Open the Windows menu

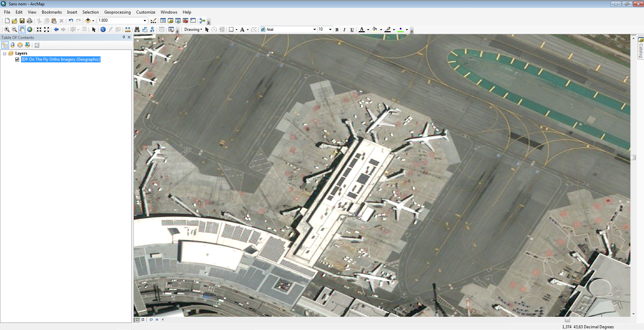coord(169,12)
